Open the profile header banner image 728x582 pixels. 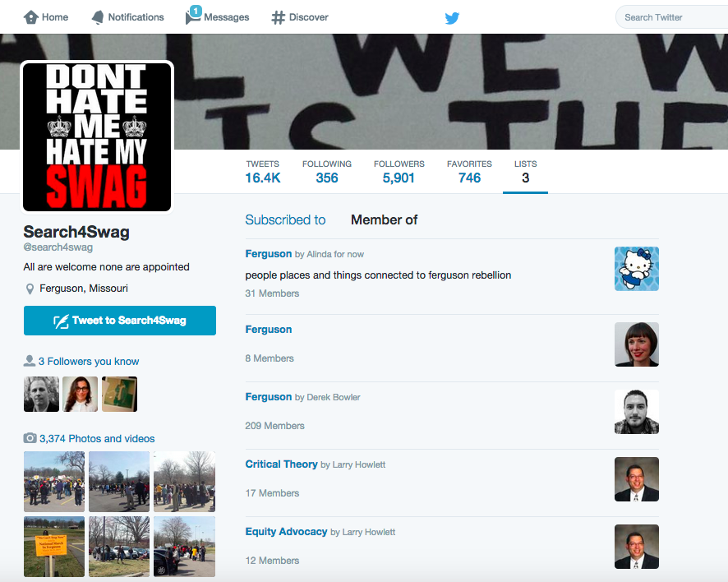tap(364, 91)
